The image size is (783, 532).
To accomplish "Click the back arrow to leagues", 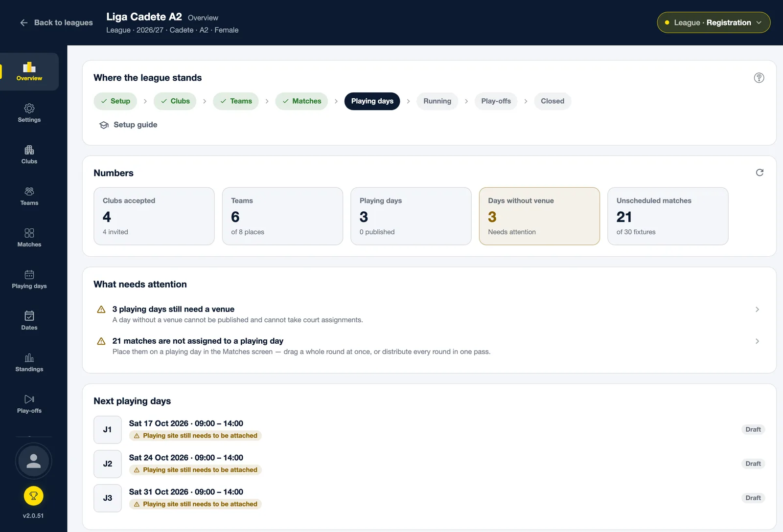I will pos(23,22).
